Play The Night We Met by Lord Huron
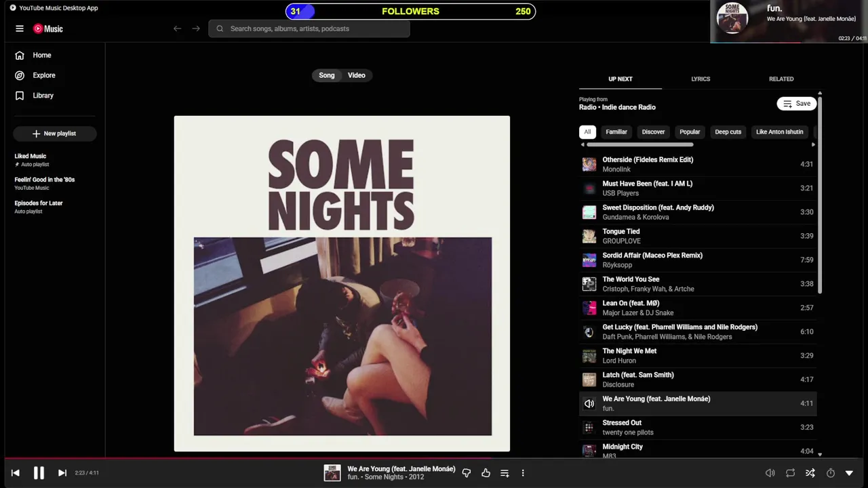This screenshot has width=868, height=488. click(698, 355)
